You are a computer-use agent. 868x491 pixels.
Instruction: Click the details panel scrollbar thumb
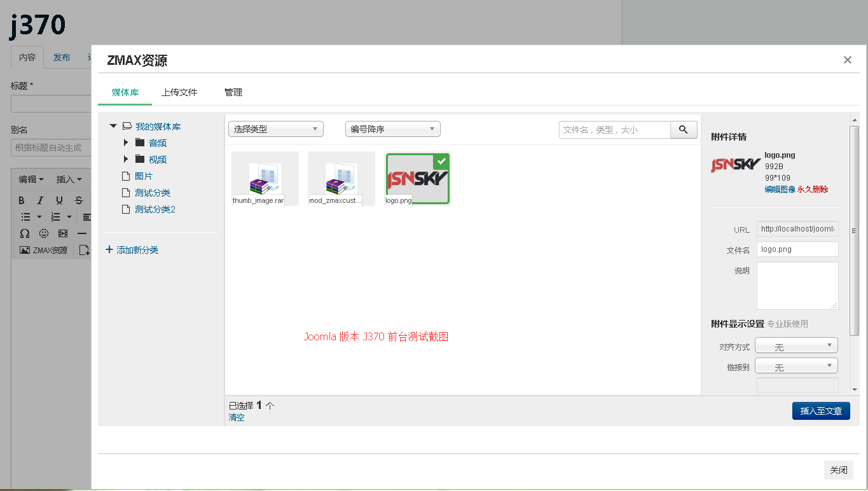click(x=854, y=230)
